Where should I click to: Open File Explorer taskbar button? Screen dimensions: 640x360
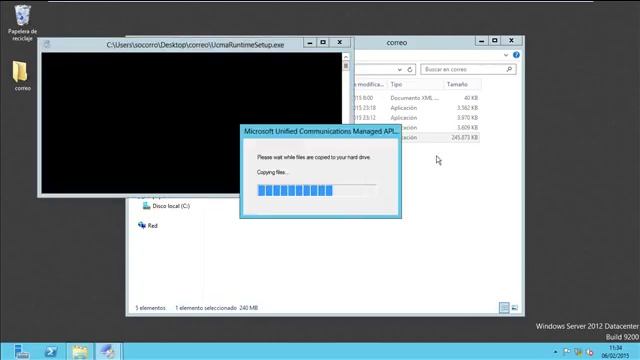(x=80, y=351)
